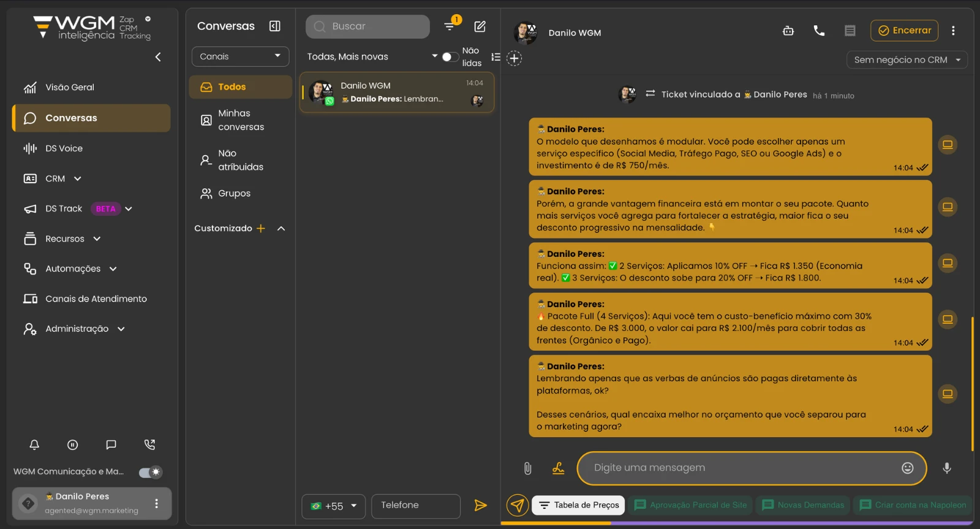Click the signature icon beside attachment
980x529 pixels.
pos(558,468)
